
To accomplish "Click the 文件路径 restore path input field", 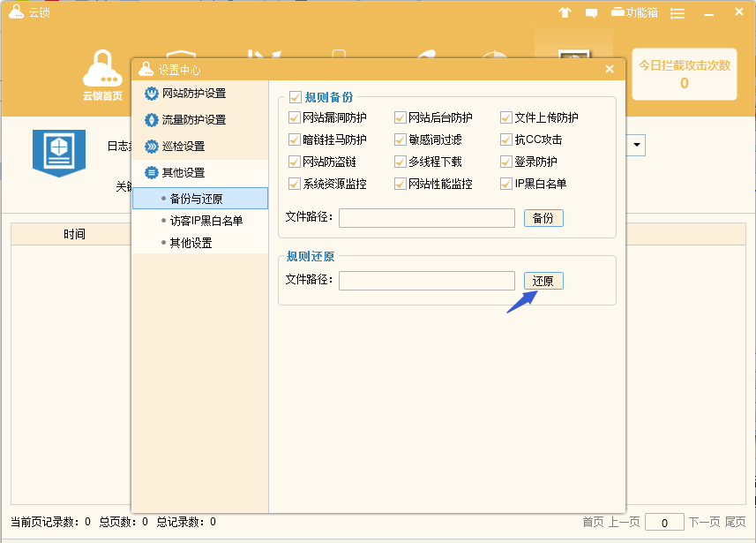I will pyautogui.click(x=426, y=280).
